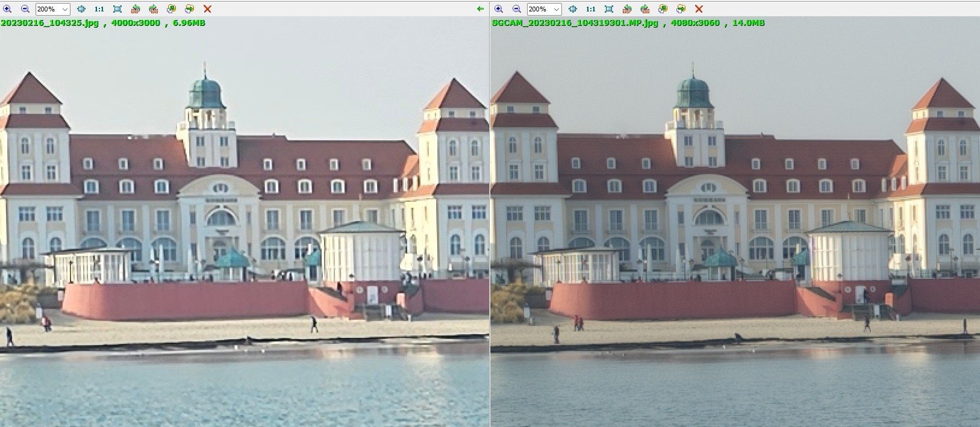The width and height of the screenshot is (980, 427).
Task: Move left image to folder
Action: (x=190, y=9)
